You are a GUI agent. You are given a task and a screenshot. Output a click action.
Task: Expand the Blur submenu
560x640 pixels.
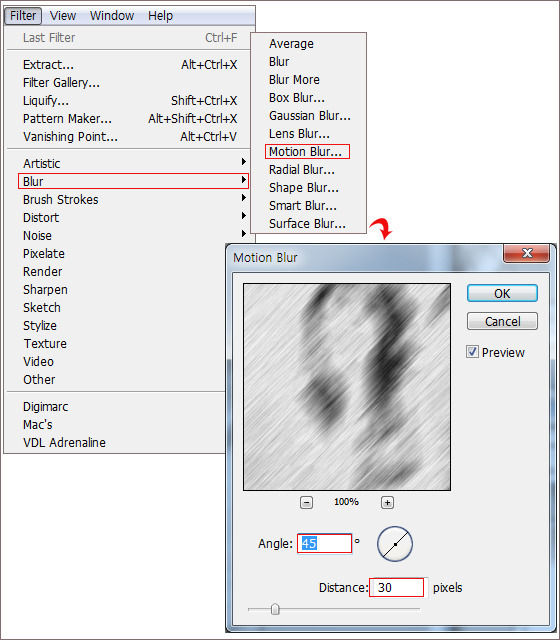[x=133, y=181]
